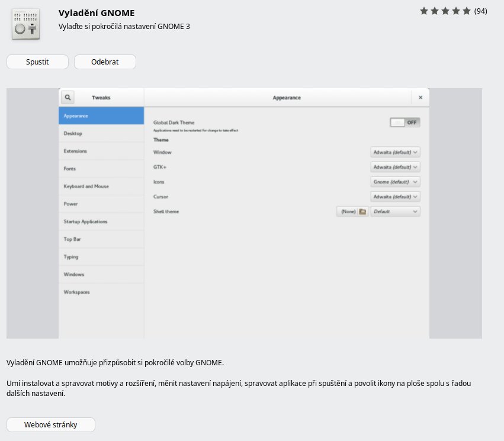The image size is (504, 441).
Task: Select the Top Bar sidebar item
Action: [x=101, y=239]
